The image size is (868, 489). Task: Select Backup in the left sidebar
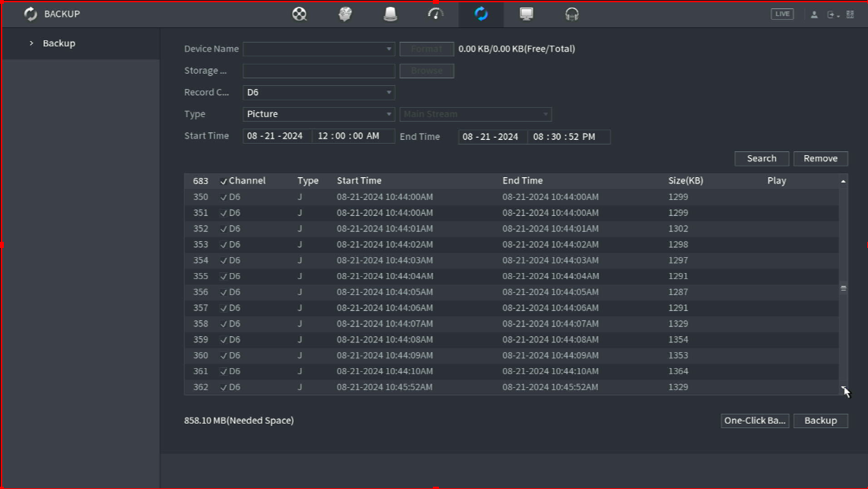[x=59, y=43]
